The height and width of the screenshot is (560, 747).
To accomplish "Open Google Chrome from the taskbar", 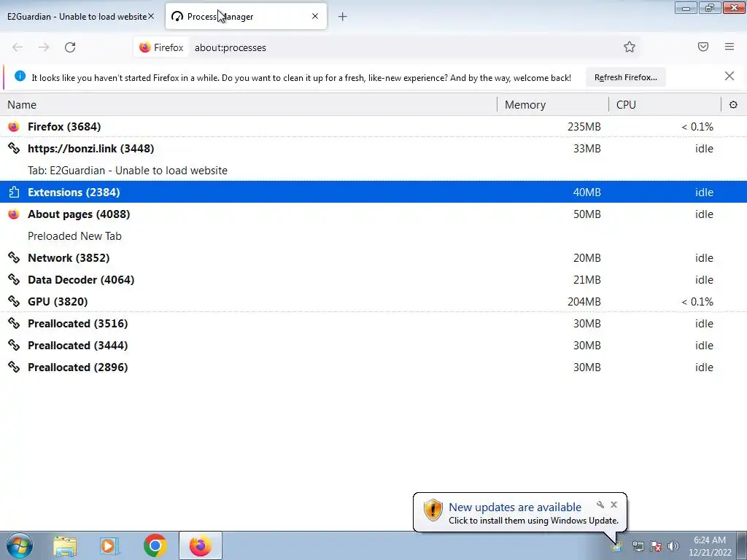I will coord(155,545).
